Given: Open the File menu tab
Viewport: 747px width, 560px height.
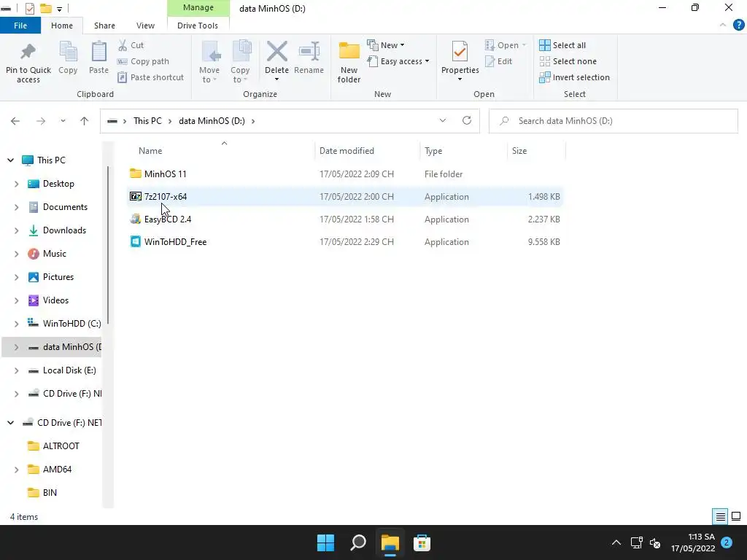Looking at the screenshot, I should pos(20,26).
